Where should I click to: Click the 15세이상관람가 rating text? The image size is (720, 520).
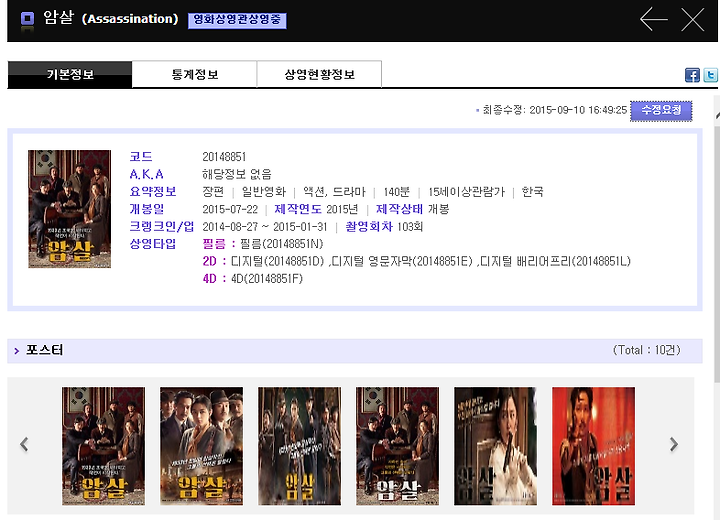466,192
